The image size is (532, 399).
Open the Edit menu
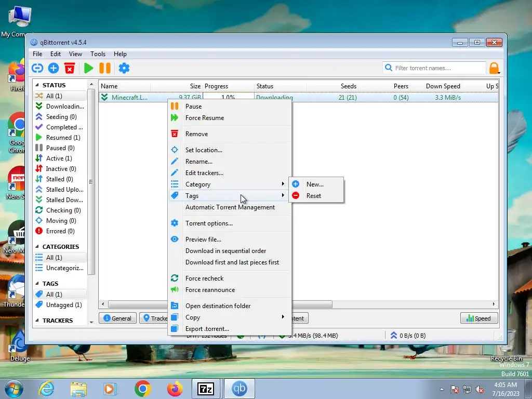55,54
